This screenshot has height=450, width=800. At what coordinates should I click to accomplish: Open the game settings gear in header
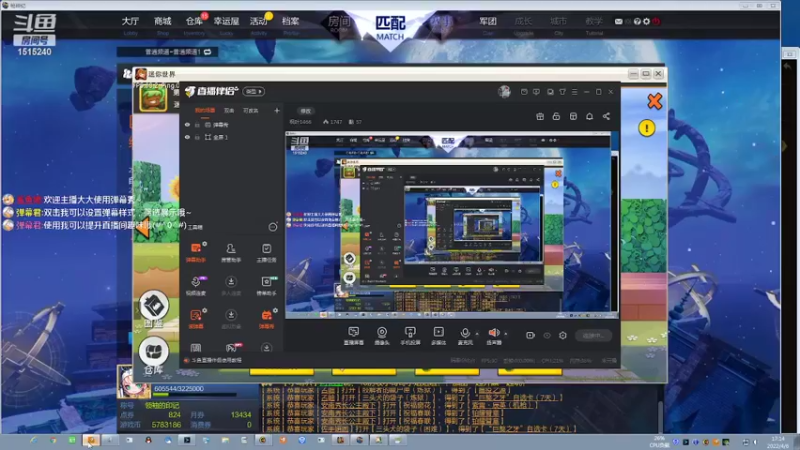(x=646, y=21)
